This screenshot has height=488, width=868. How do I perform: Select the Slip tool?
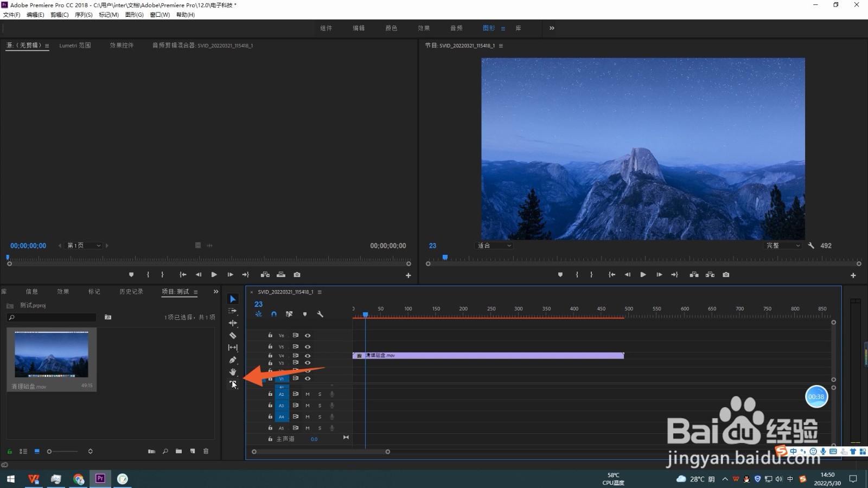click(233, 348)
